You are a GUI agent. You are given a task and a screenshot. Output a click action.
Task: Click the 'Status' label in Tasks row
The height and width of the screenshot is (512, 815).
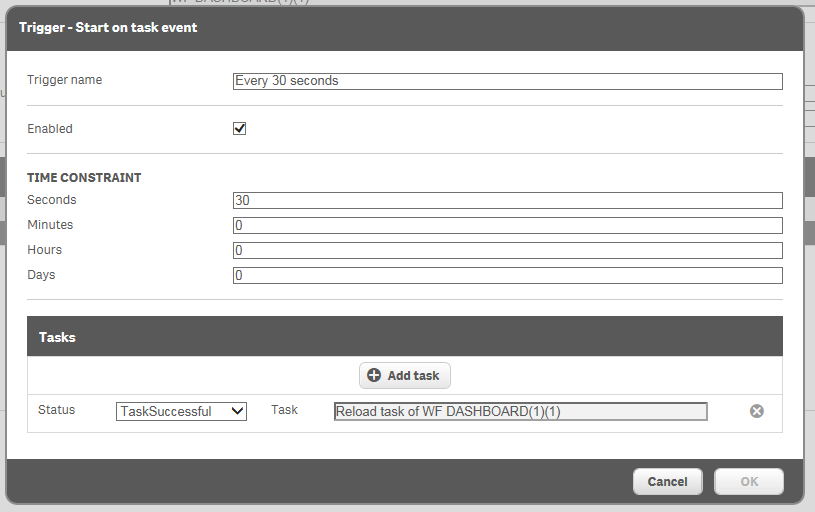(x=56, y=410)
